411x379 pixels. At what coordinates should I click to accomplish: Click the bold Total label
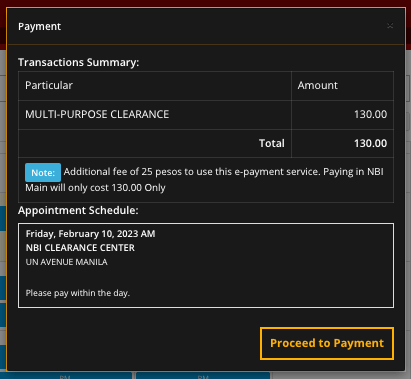[x=272, y=143]
